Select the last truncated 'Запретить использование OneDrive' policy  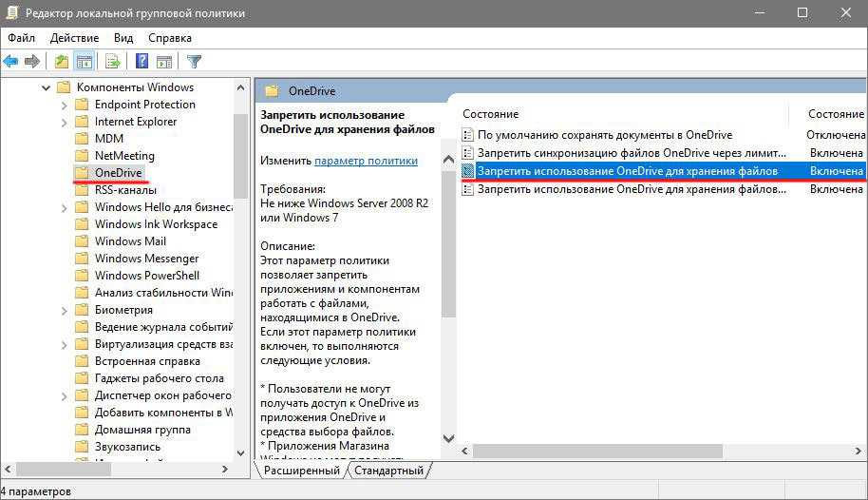[632, 189]
